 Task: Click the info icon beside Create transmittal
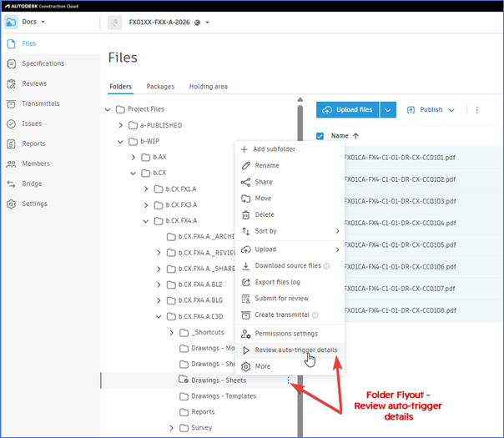315,315
